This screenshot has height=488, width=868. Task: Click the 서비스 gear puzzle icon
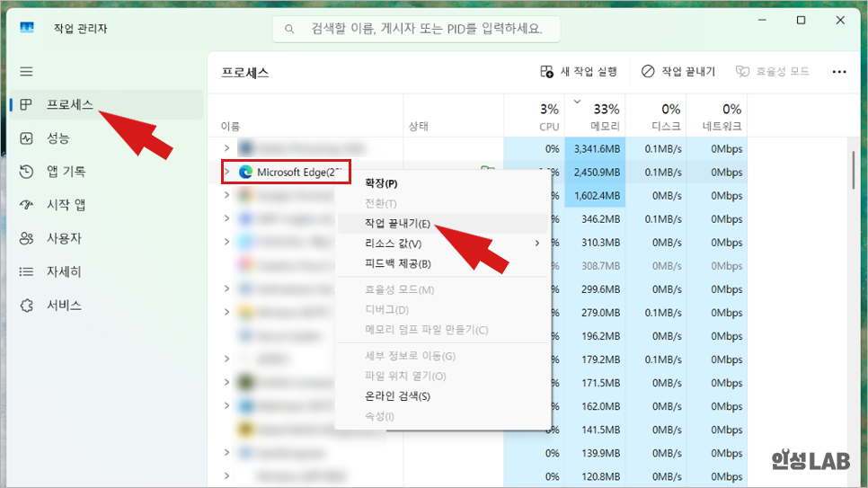[x=26, y=306]
